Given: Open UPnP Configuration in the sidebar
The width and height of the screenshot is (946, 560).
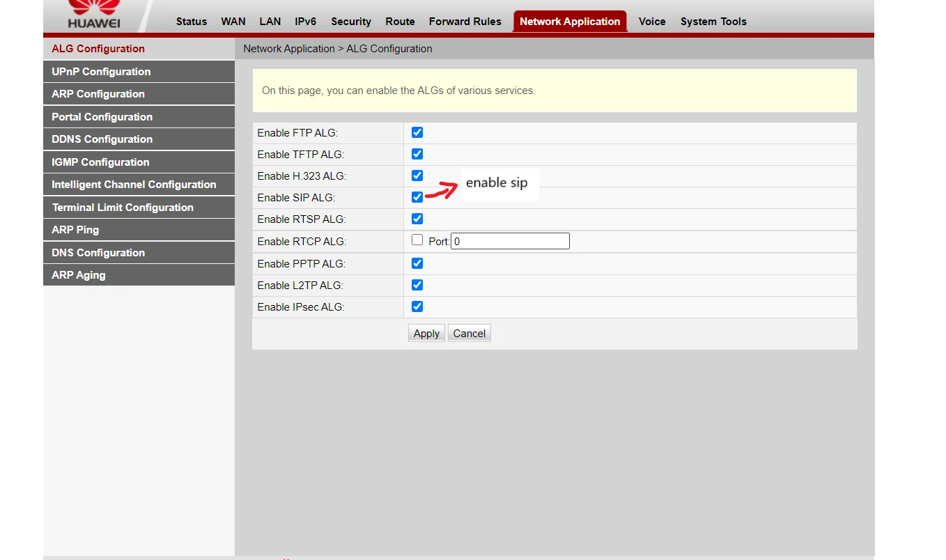Looking at the screenshot, I should click(x=101, y=72).
